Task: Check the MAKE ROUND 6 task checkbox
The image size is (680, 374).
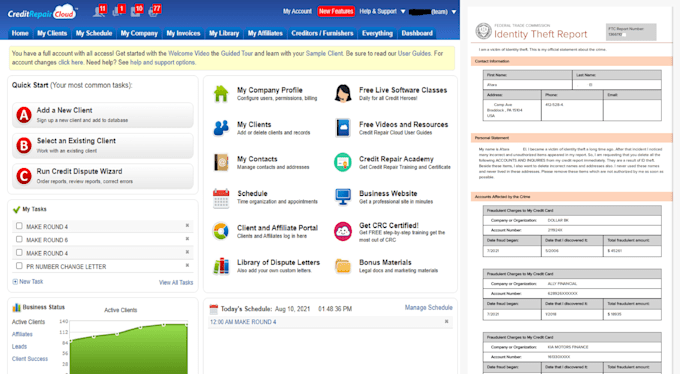Action: coord(19,239)
